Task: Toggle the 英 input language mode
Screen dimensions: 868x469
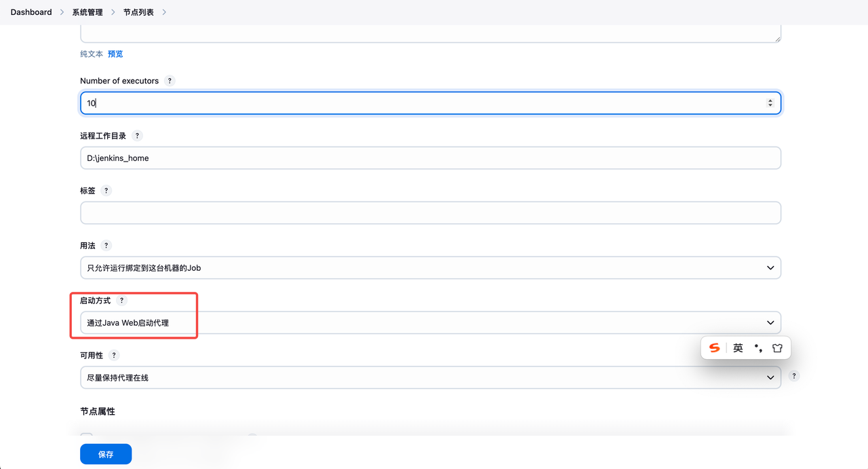Action: pyautogui.click(x=738, y=348)
